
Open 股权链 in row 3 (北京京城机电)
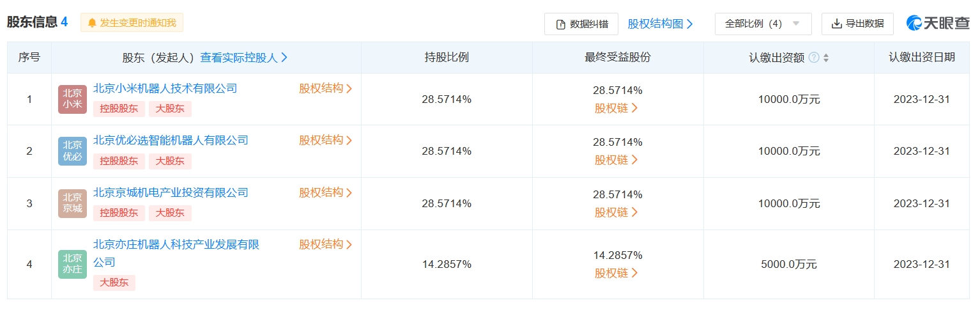coord(616,212)
